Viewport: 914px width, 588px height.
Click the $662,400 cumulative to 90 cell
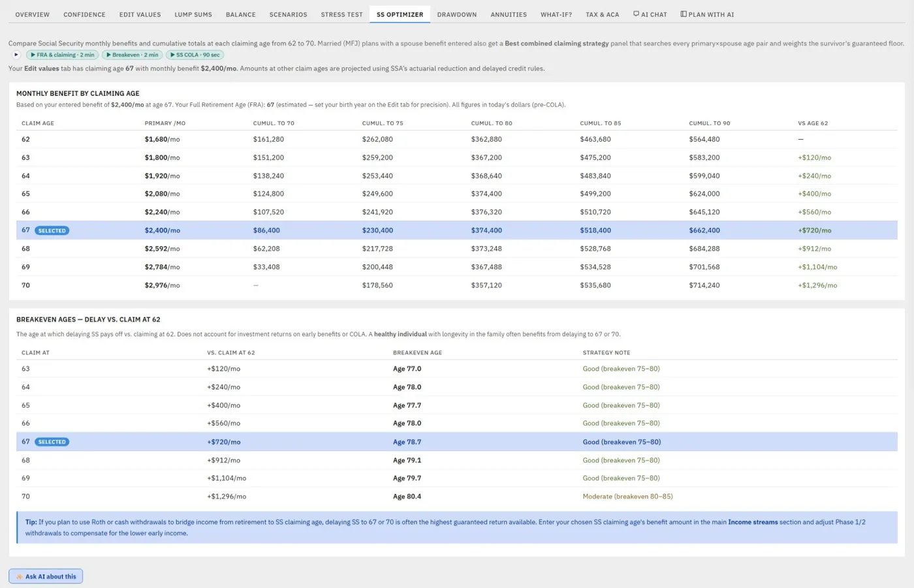(x=704, y=230)
